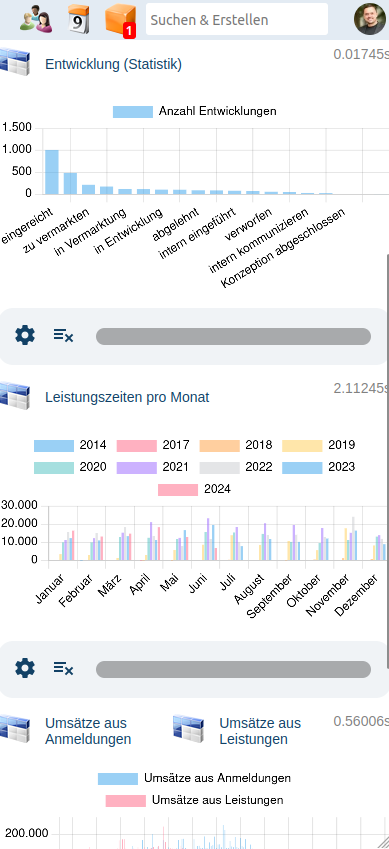The height and width of the screenshot is (849, 389).
Task: Click the table icon beside Umsätze aus Leistungen
Action: click(x=188, y=729)
